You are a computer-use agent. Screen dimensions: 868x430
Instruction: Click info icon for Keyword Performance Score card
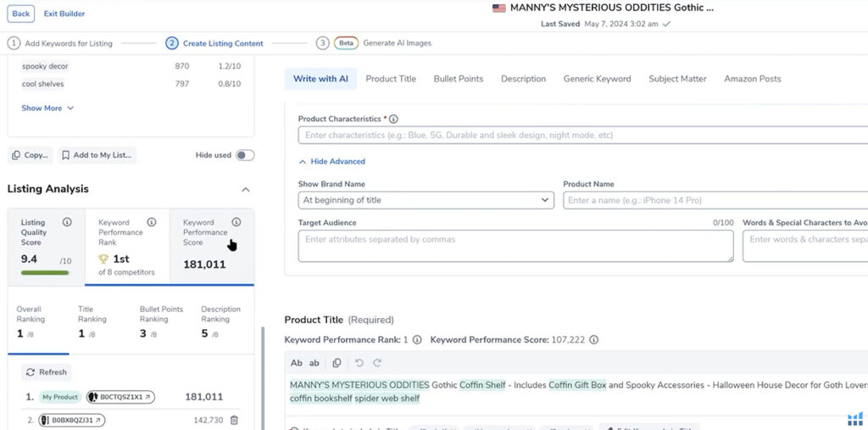(x=236, y=222)
